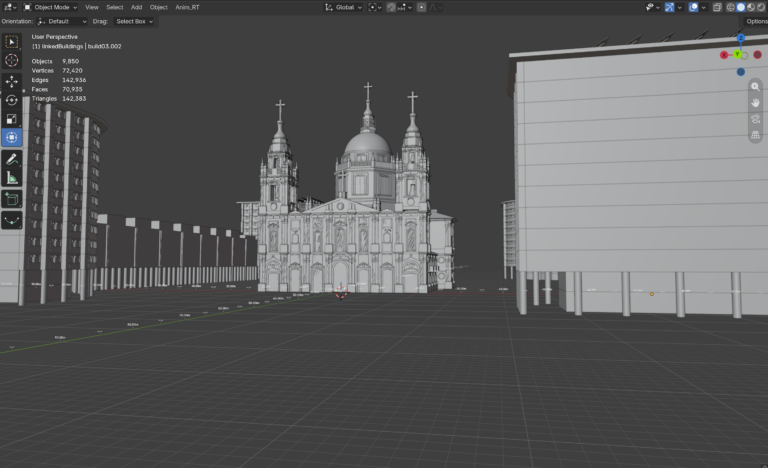Click the Edges count 142,936

[x=74, y=80]
